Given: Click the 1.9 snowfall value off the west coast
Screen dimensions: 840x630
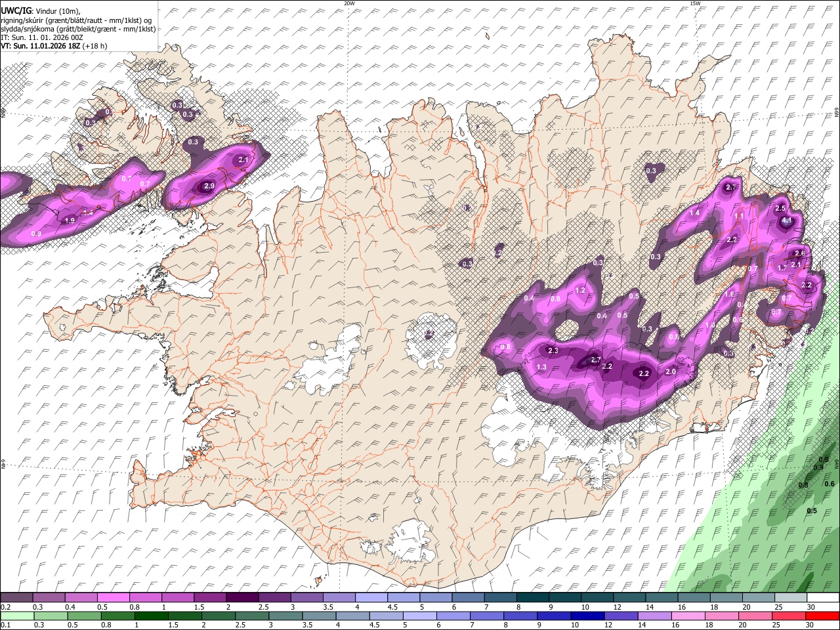Looking at the screenshot, I should click(70, 220).
